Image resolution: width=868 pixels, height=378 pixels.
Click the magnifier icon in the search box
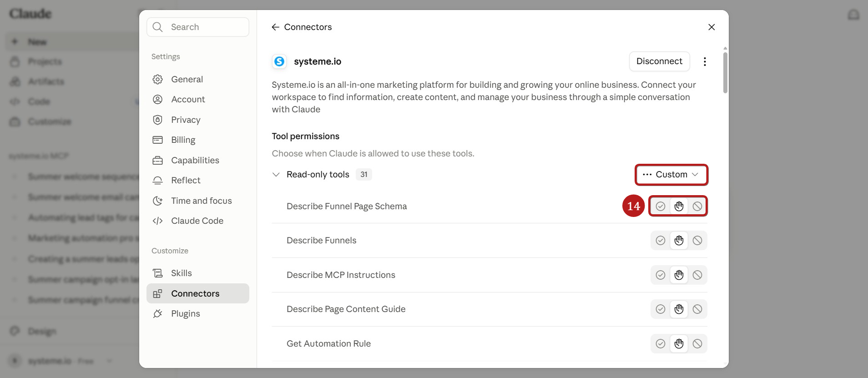click(158, 27)
